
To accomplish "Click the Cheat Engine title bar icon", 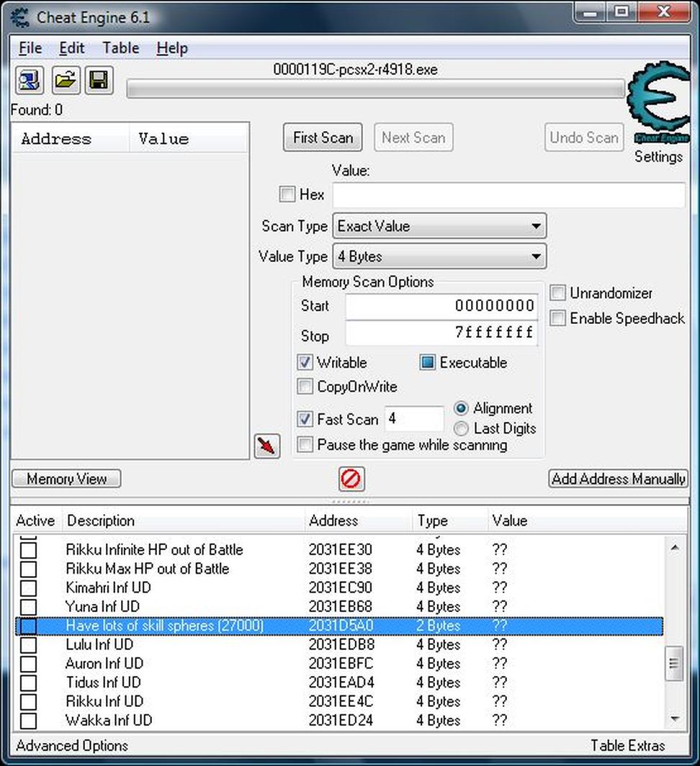I will pos(20,17).
